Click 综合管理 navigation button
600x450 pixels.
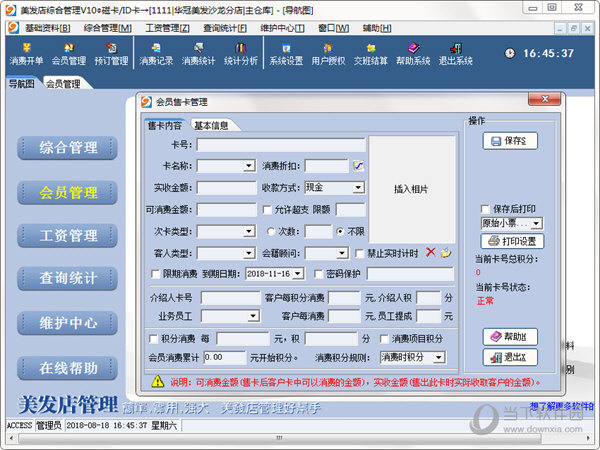[67, 147]
